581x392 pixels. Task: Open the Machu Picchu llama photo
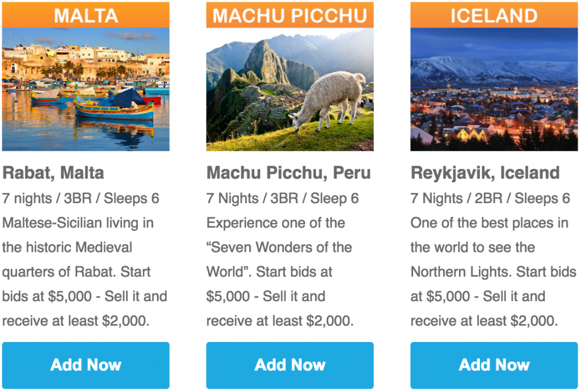pos(290,89)
